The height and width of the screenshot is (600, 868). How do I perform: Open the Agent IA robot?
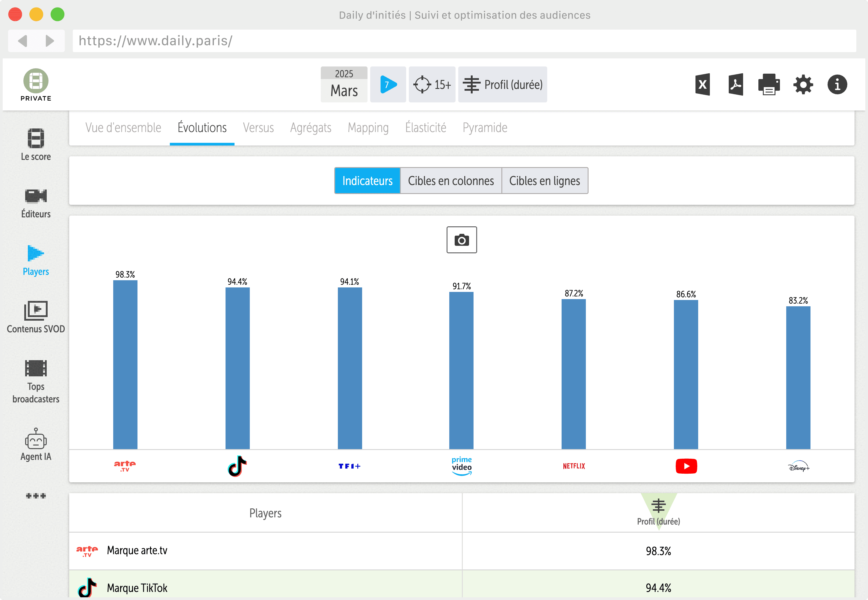pos(36,444)
